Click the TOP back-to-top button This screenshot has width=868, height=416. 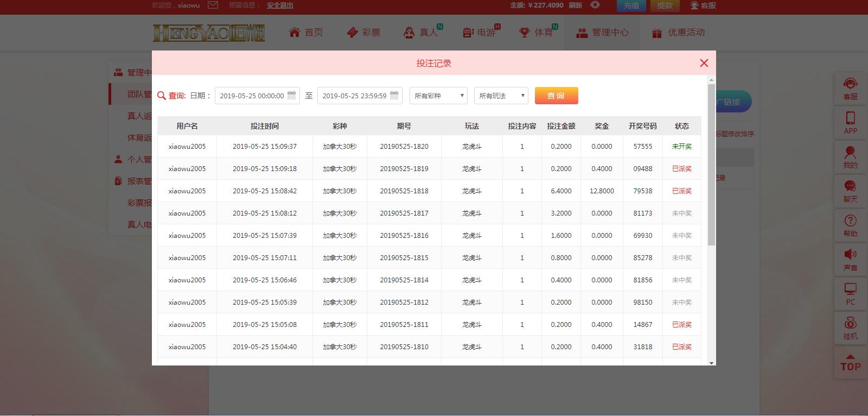850,363
